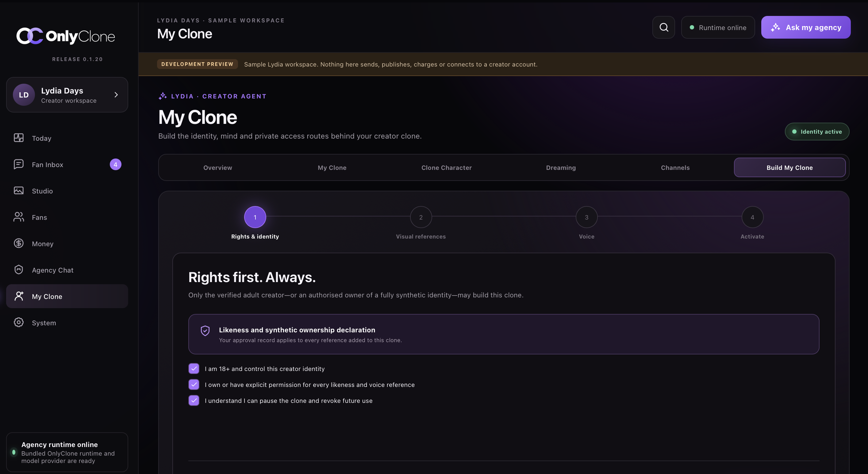Click the OnlyClone logo
The height and width of the screenshot is (474, 868).
[x=66, y=36]
